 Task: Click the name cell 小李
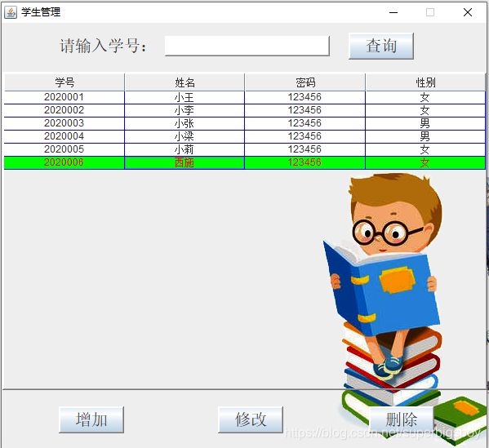point(184,110)
